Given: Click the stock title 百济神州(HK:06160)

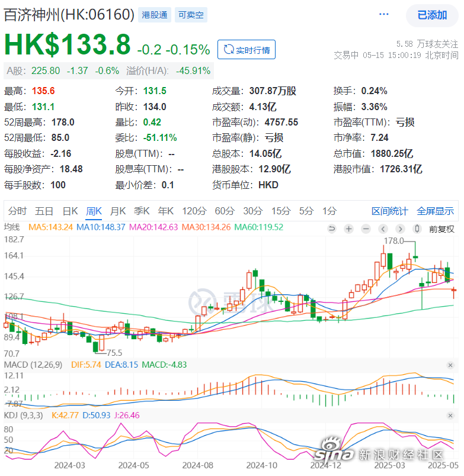Looking at the screenshot, I should point(69,15).
